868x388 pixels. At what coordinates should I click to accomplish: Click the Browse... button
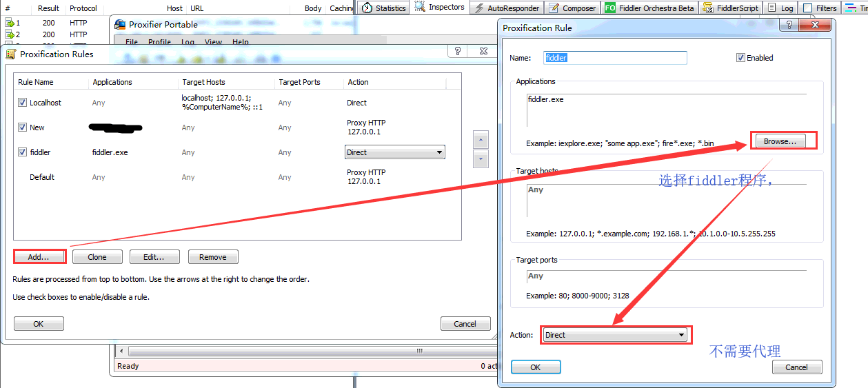780,141
